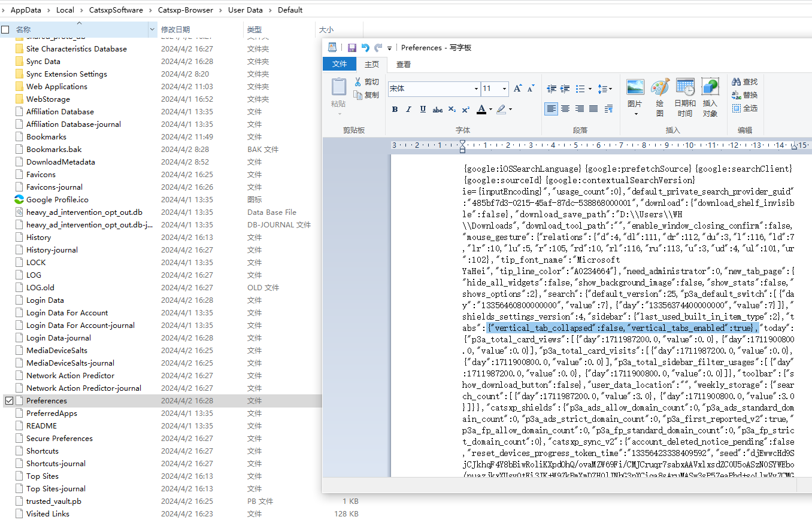Undo last action in WordPad

click(365, 47)
